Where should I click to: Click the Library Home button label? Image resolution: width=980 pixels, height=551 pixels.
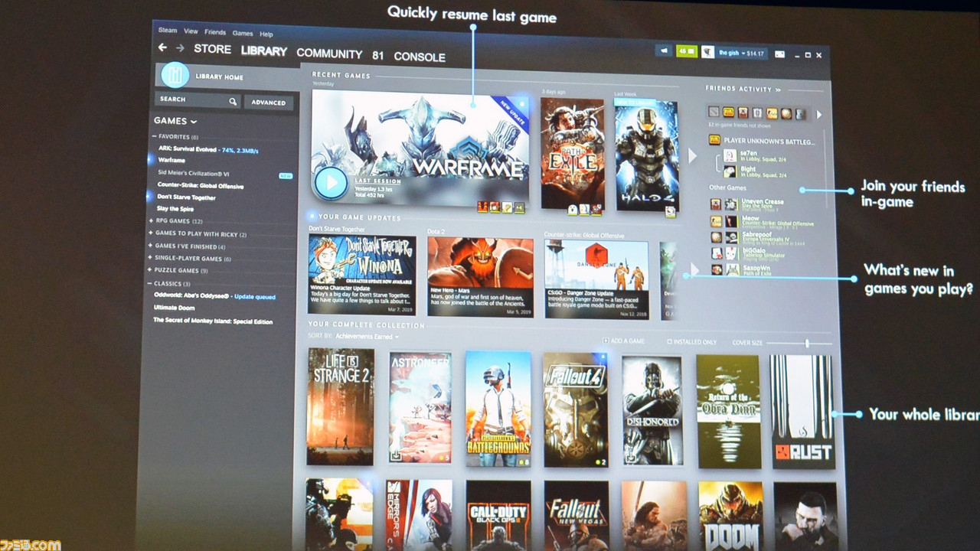[x=220, y=77]
